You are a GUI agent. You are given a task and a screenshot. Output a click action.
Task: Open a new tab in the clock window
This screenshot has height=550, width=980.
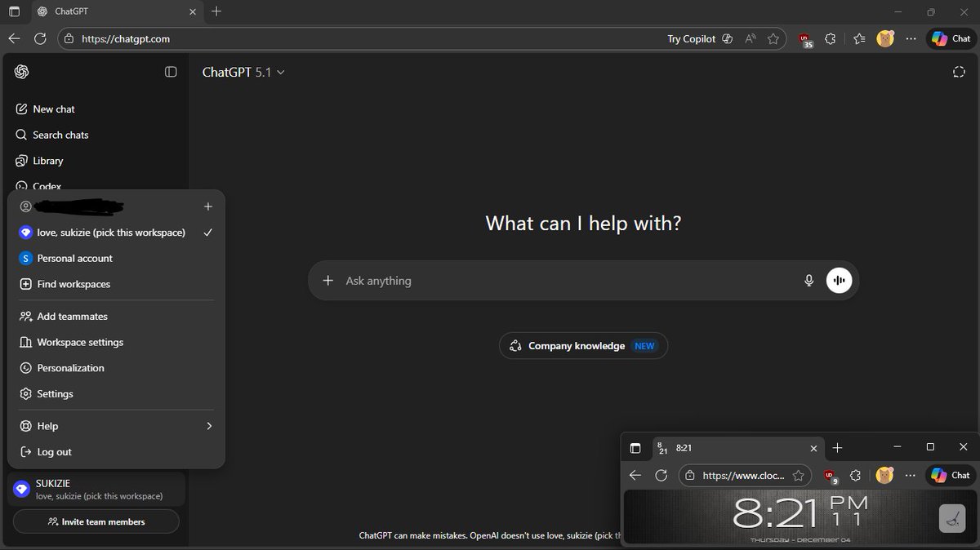pyautogui.click(x=837, y=447)
